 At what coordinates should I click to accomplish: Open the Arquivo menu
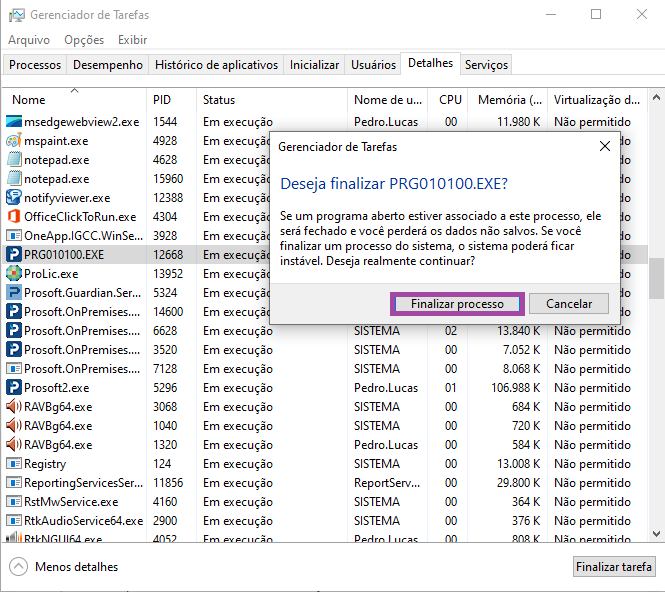pyautogui.click(x=29, y=40)
